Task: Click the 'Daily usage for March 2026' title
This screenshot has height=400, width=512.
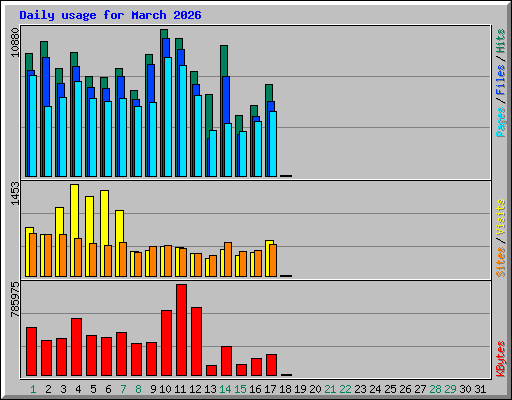Action: 110,15
